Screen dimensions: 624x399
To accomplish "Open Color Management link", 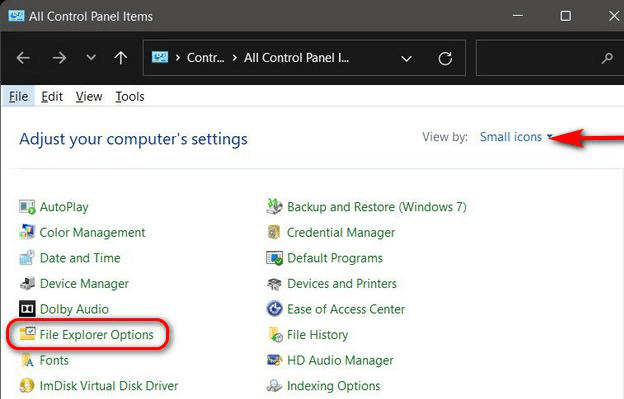I will pyautogui.click(x=92, y=232).
